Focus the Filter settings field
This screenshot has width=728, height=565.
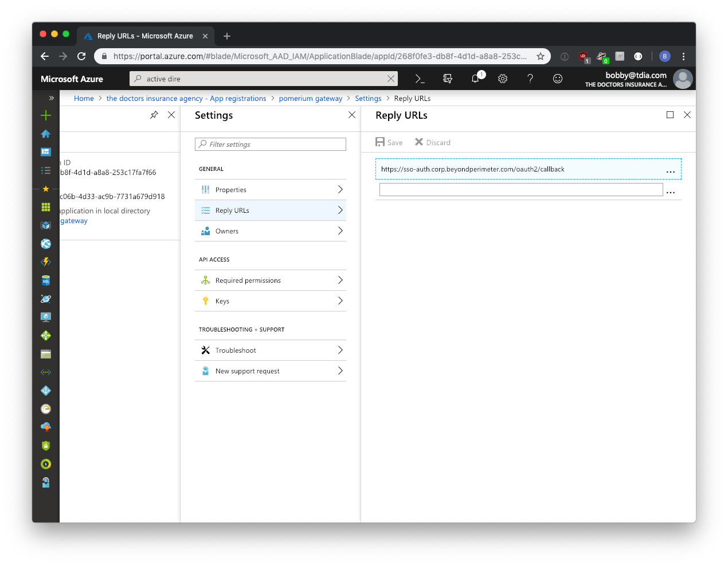click(x=271, y=145)
